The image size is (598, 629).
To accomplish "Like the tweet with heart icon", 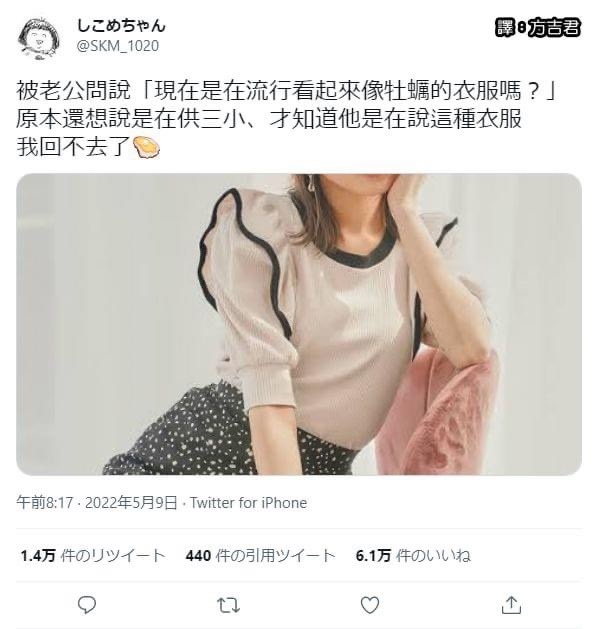I will click(x=369, y=605).
